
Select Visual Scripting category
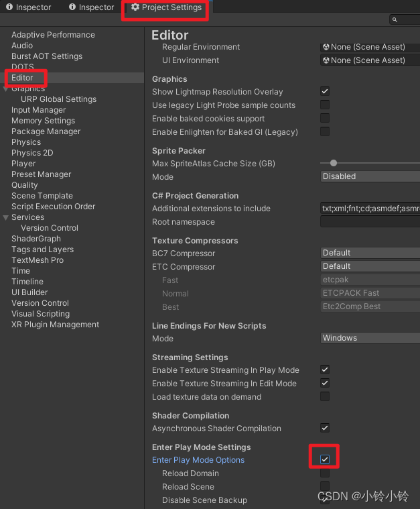(x=41, y=313)
